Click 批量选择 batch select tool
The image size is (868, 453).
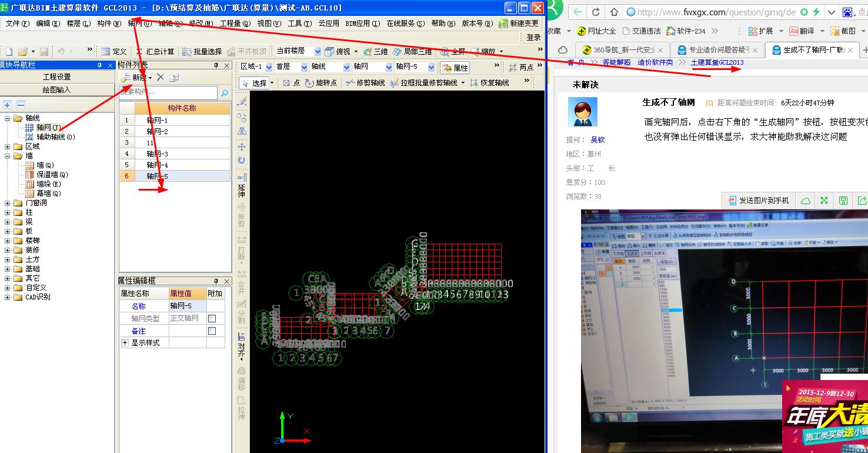pyautogui.click(x=202, y=52)
